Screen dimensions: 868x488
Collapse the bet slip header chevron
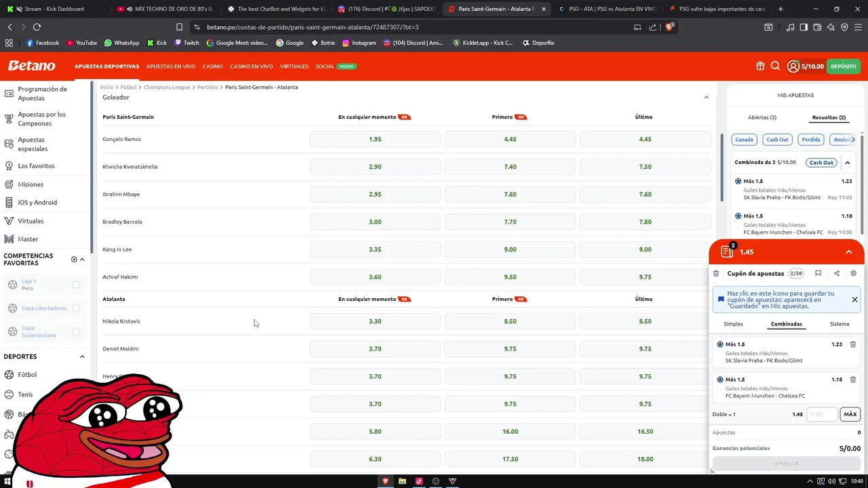[x=849, y=252]
